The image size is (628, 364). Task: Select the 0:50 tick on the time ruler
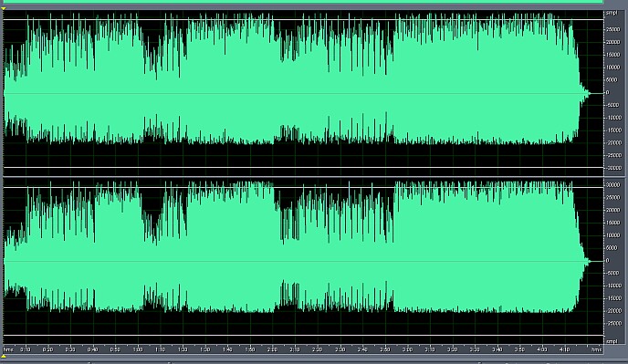click(x=115, y=349)
